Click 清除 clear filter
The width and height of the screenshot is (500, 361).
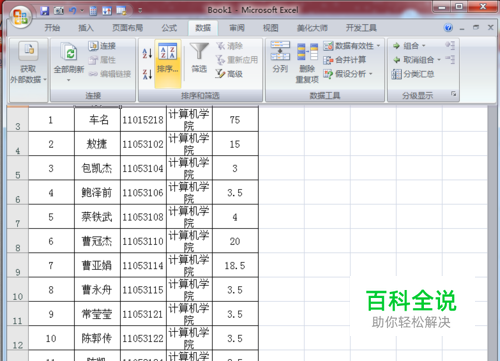tap(229, 46)
